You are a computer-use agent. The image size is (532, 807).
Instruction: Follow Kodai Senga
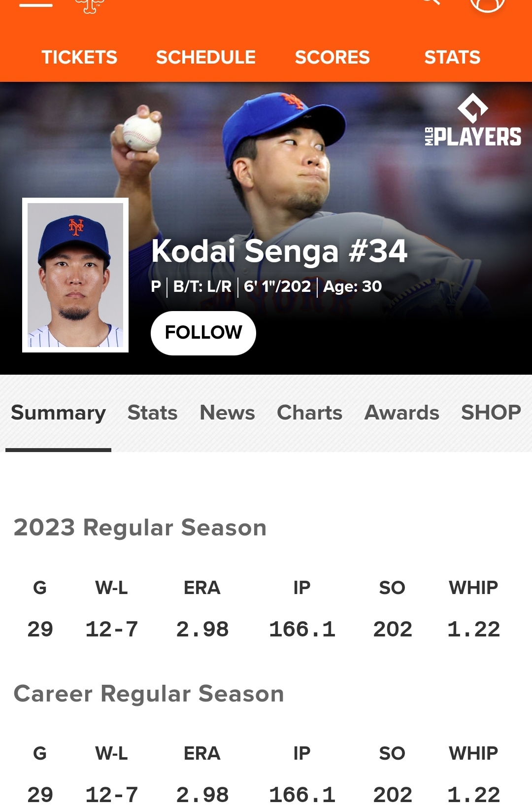coord(203,333)
